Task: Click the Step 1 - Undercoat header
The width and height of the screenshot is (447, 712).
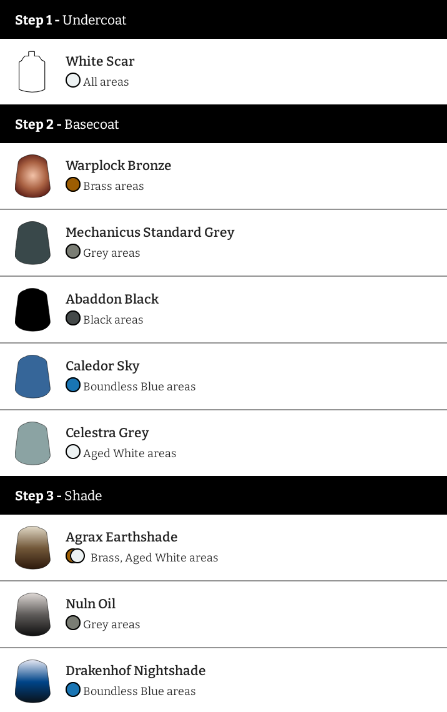Action: (x=224, y=20)
